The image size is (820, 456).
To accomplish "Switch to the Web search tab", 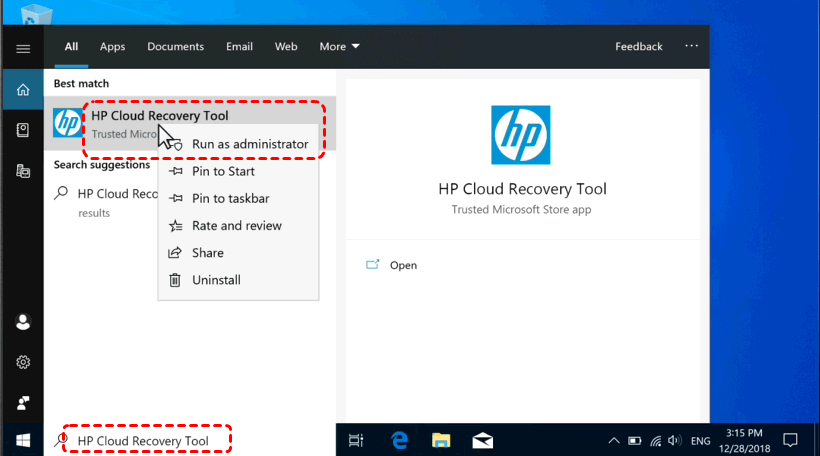I will [x=286, y=47].
